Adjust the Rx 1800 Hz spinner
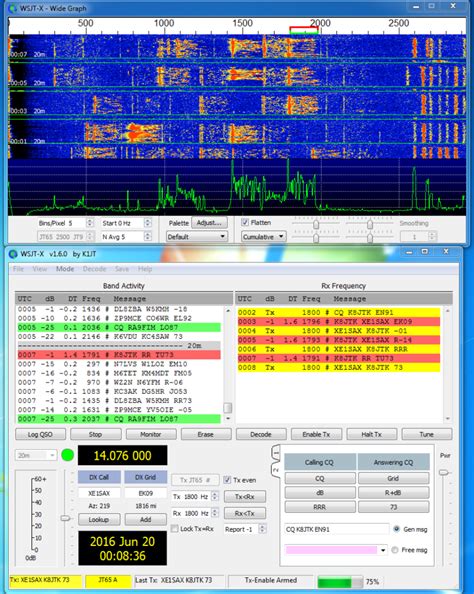474x594 pixels. click(x=215, y=513)
